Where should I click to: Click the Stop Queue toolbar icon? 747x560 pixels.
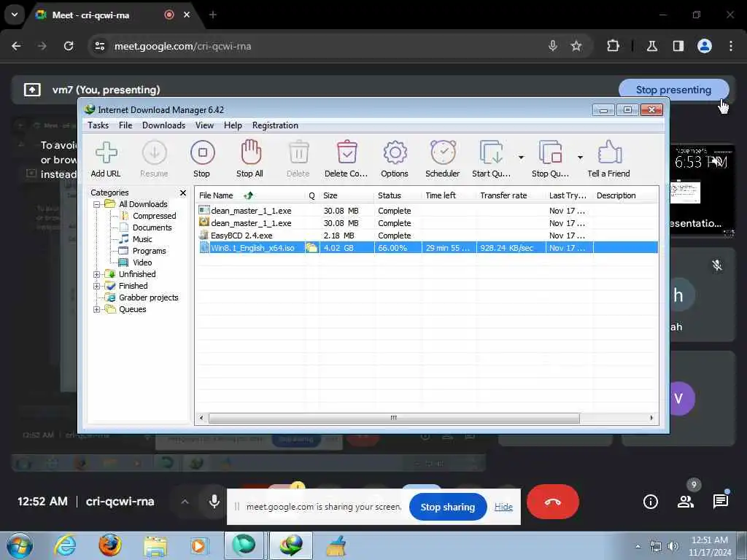pyautogui.click(x=550, y=158)
